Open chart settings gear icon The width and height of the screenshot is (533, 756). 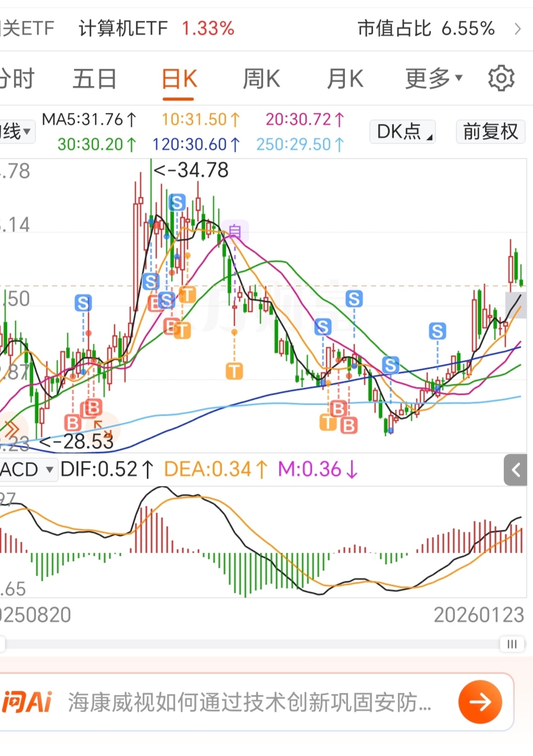(x=501, y=79)
